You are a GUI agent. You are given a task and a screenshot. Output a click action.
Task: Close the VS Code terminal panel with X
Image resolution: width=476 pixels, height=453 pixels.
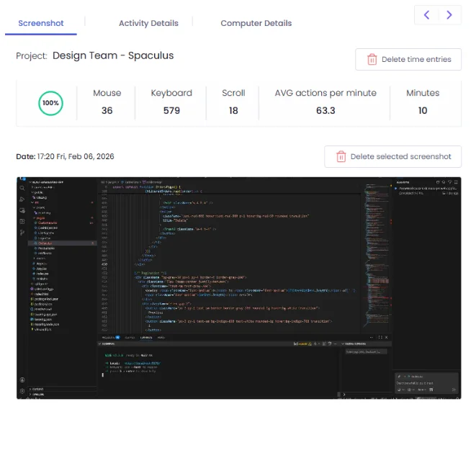[x=385, y=337]
